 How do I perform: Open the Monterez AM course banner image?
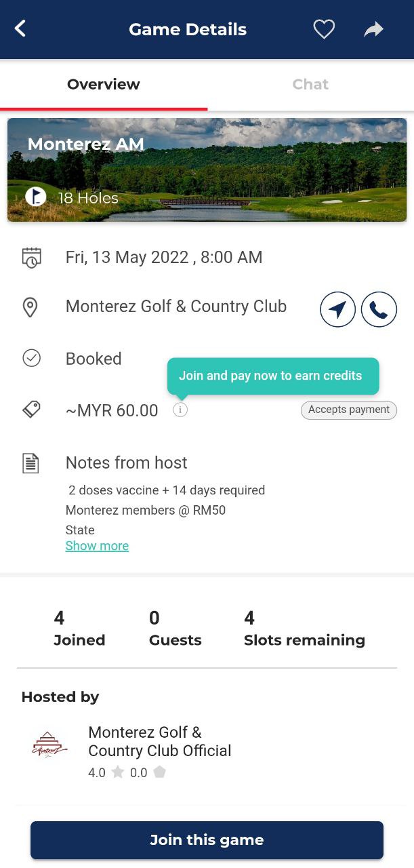[207, 170]
